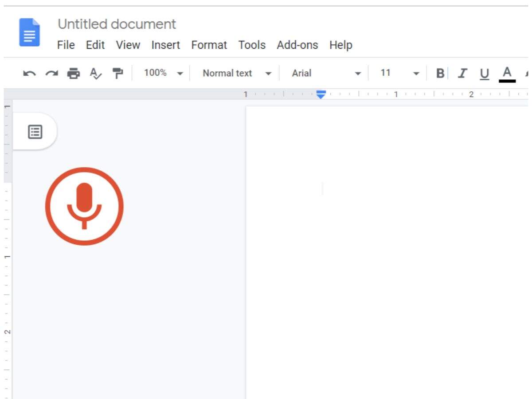This screenshot has height=399, width=532.
Task: Open the Tools menu
Action: (x=252, y=45)
